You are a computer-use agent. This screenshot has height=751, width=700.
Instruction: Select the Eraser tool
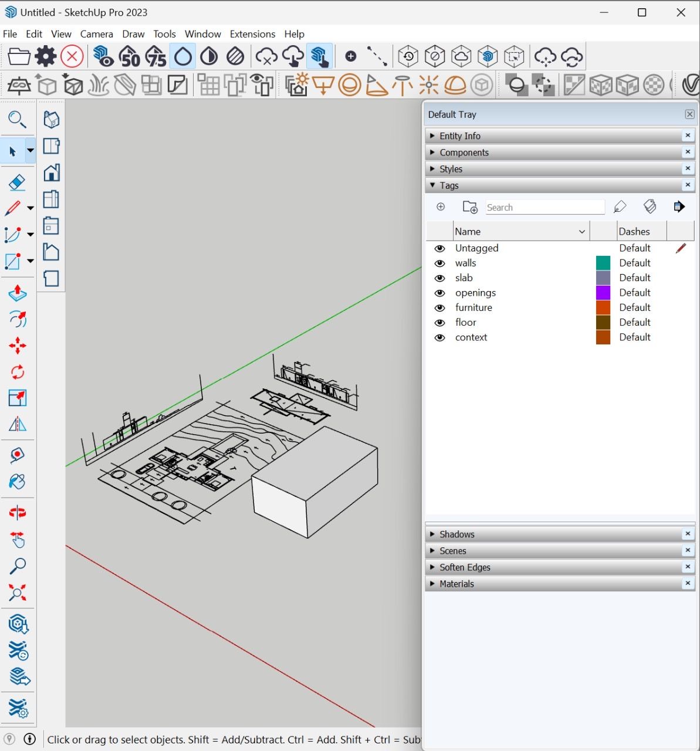tap(17, 182)
